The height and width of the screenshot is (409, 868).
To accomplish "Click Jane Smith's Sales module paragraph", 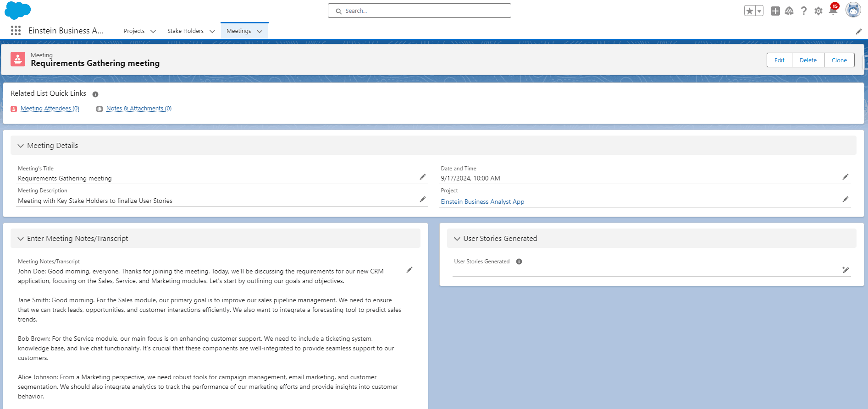I will click(x=210, y=310).
